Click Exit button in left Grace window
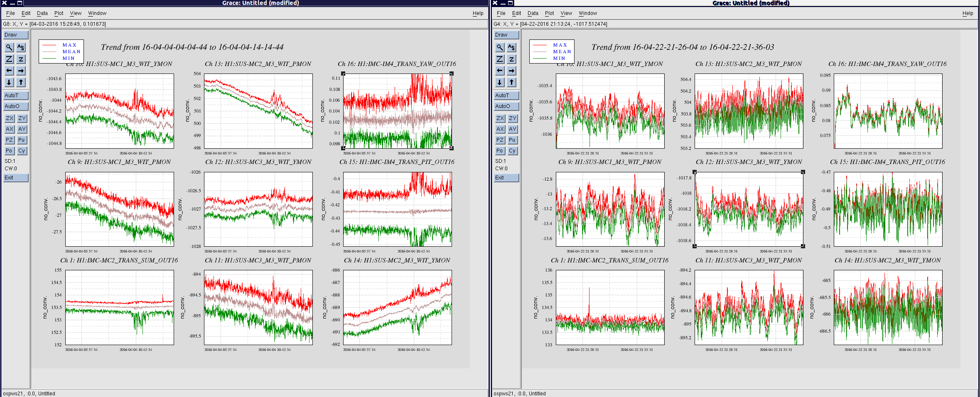 16,178
